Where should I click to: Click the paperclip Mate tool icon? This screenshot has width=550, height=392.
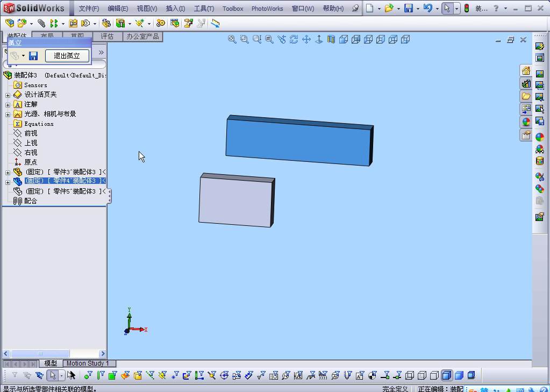[x=41, y=23]
